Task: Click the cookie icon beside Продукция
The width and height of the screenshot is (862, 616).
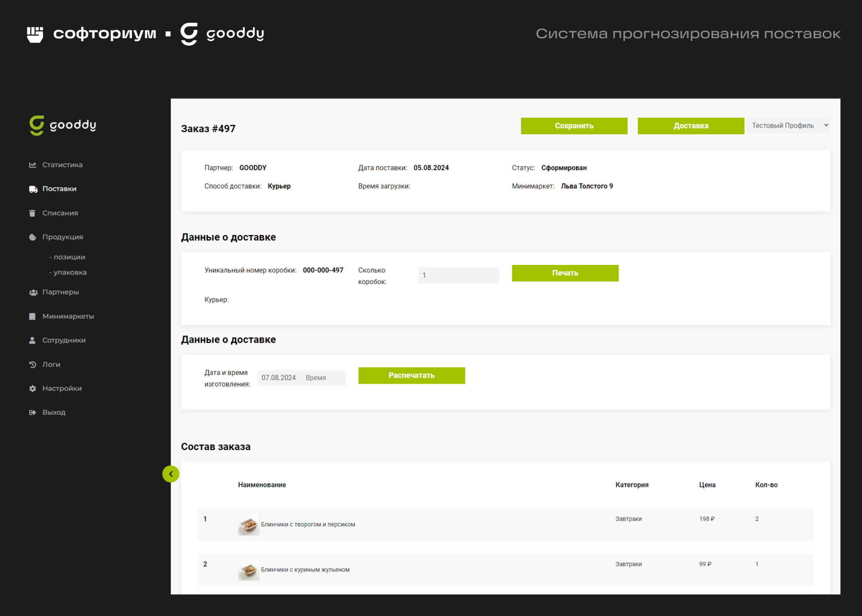Action: (x=33, y=237)
